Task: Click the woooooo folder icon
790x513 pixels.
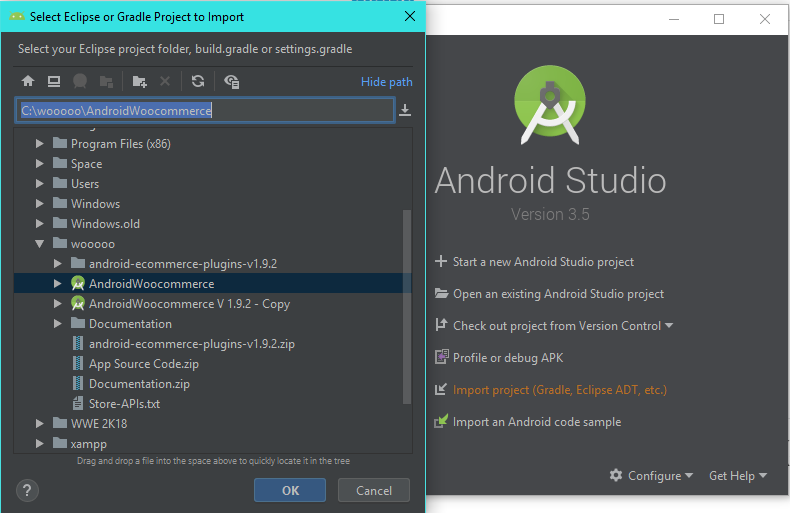Action: pos(60,243)
